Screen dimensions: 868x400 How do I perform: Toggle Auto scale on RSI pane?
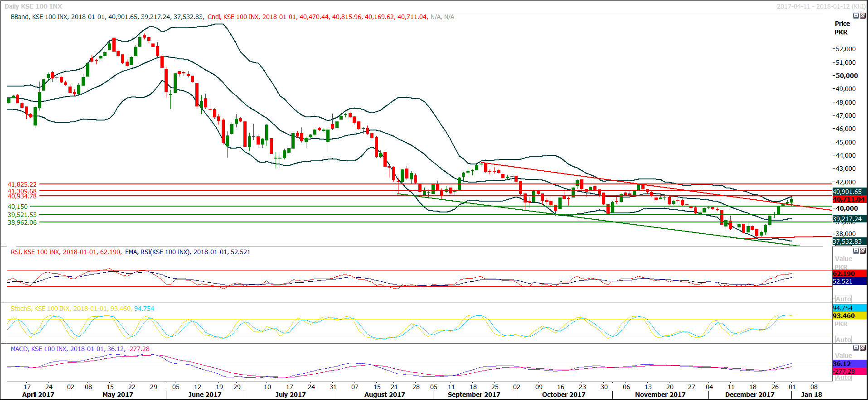(x=843, y=299)
